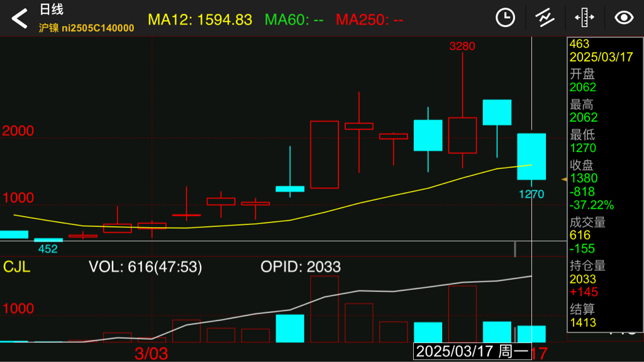Tap the VOL: 616 label

(x=145, y=266)
